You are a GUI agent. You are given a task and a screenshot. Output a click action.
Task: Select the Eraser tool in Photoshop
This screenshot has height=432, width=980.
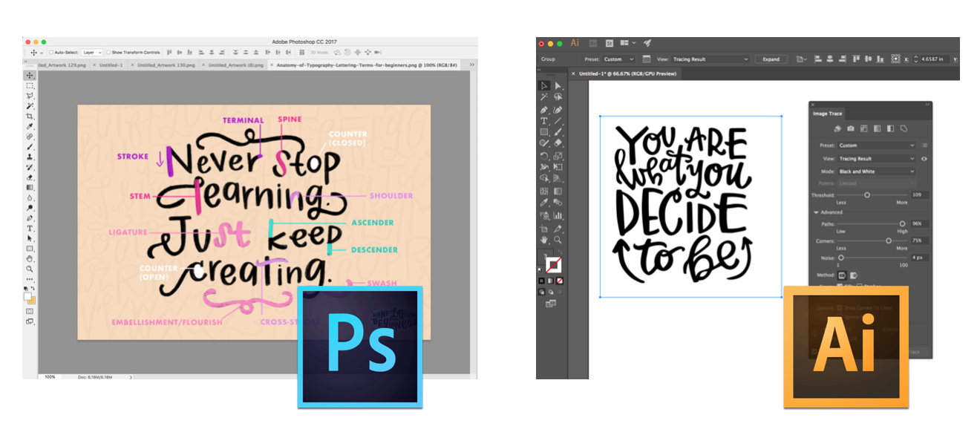(x=30, y=177)
